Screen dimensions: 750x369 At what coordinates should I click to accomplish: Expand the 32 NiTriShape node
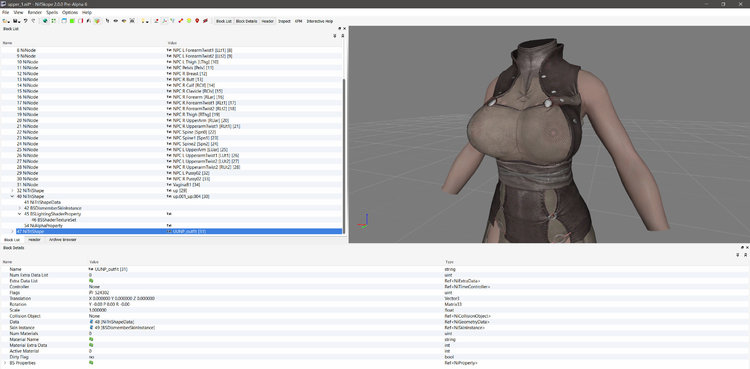pos(12,190)
